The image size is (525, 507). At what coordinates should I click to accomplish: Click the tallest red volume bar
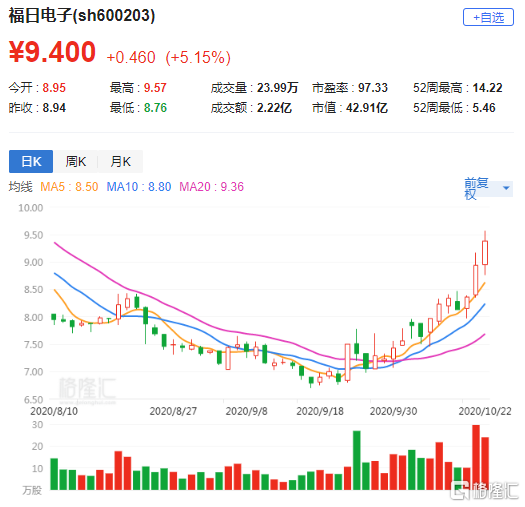pos(476,457)
